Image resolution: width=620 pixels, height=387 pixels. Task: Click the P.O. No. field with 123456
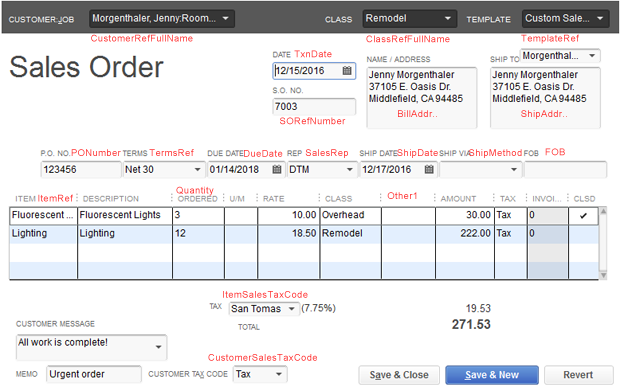point(81,170)
